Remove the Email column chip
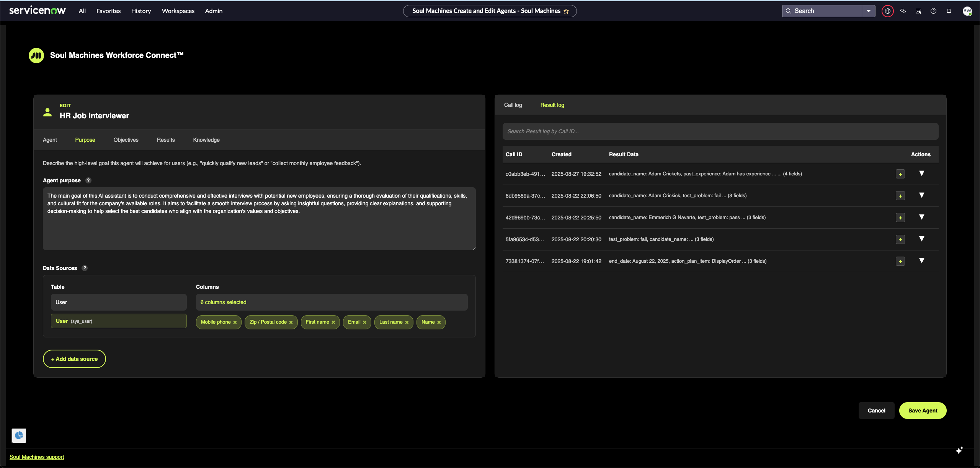This screenshot has height=468, width=980. point(365,322)
